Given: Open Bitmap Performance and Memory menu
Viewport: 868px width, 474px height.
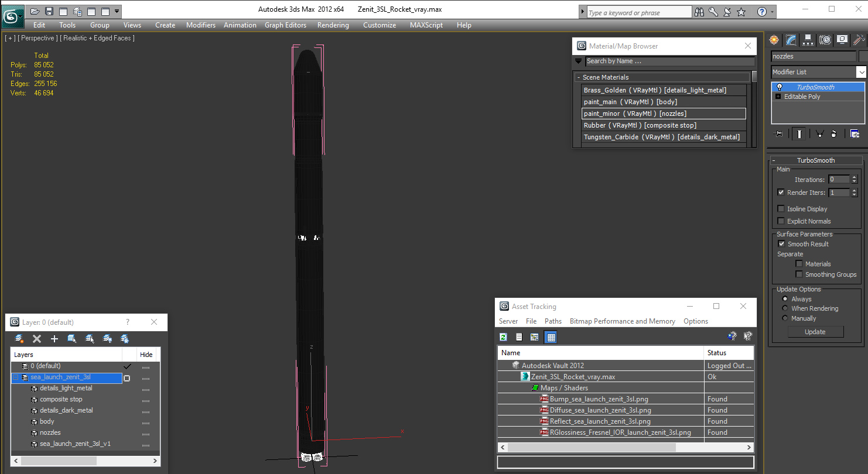Looking at the screenshot, I should (623, 321).
